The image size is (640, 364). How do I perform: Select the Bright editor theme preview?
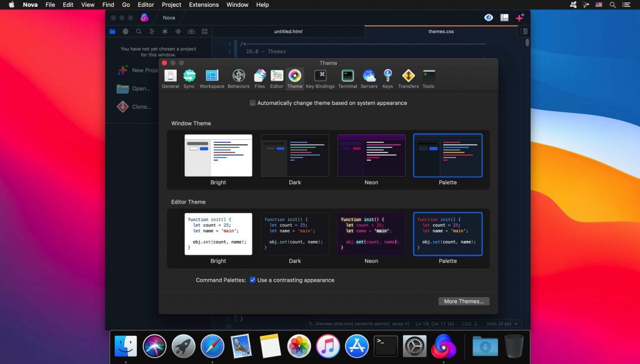point(218,232)
